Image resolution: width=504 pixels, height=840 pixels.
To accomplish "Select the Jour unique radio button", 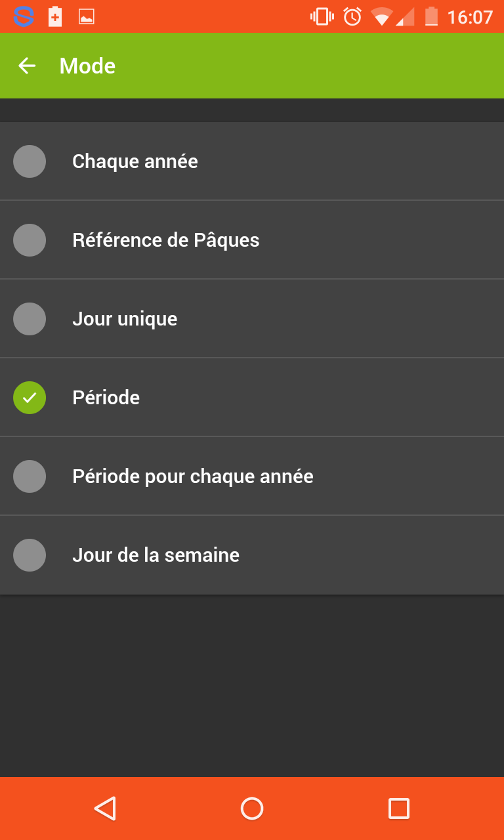I will (30, 319).
